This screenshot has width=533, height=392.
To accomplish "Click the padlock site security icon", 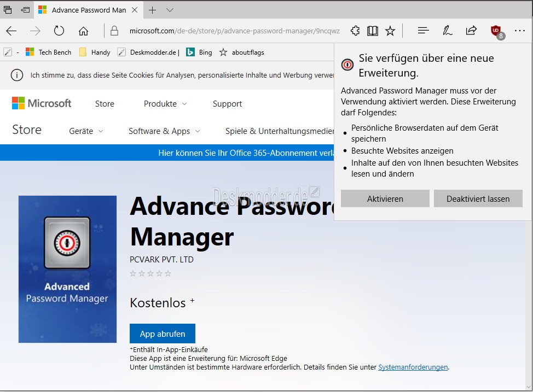I will (x=114, y=31).
